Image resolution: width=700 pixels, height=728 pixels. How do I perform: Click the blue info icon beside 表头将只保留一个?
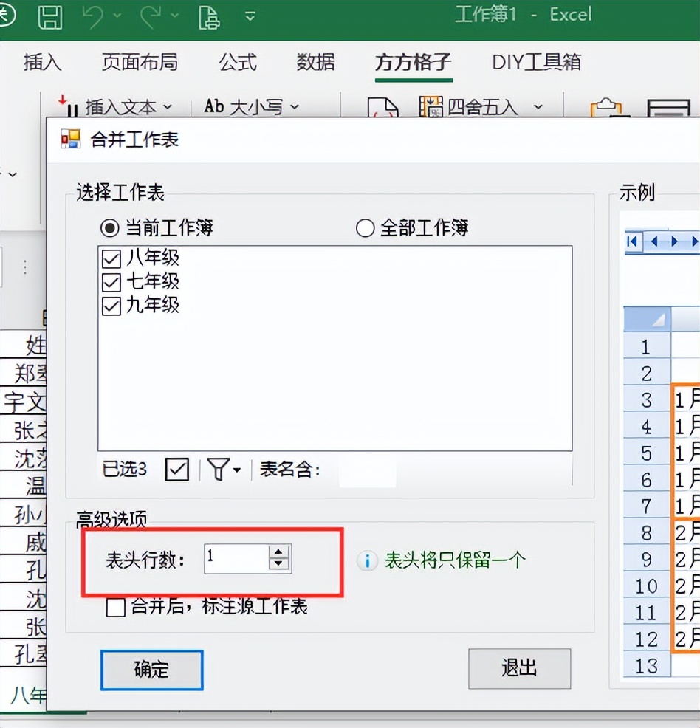367,560
